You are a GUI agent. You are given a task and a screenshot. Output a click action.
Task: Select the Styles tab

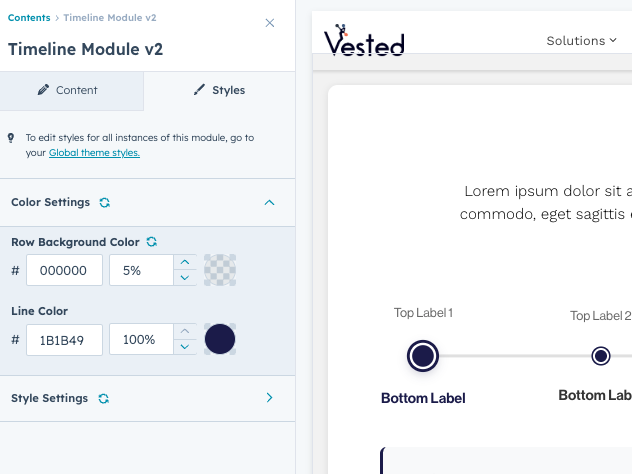(219, 90)
